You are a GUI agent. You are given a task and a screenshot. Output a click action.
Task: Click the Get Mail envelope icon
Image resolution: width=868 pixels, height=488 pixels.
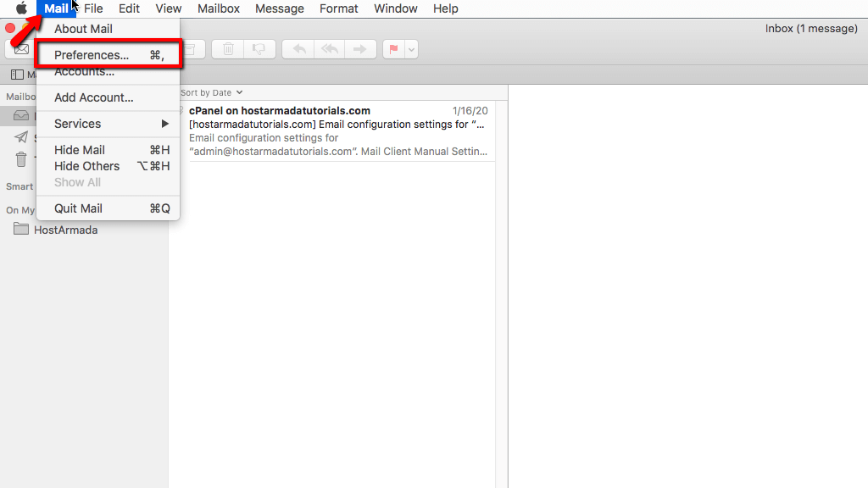pos(21,49)
